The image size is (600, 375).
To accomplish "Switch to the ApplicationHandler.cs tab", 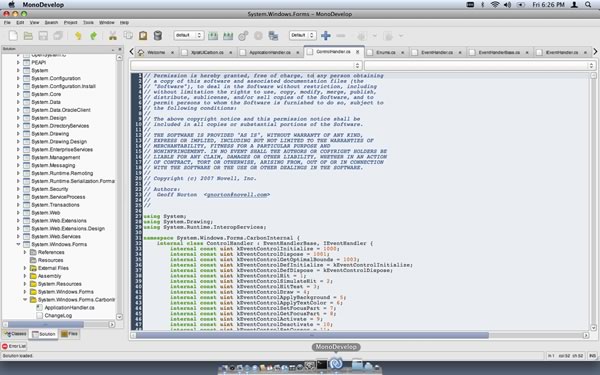I will (x=270, y=52).
